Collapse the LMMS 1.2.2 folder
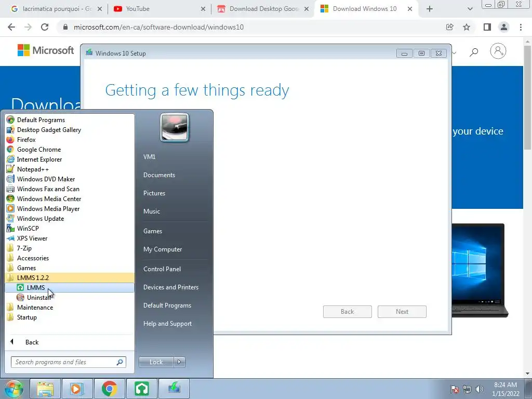Screen dimensions: 532x399 (33, 277)
